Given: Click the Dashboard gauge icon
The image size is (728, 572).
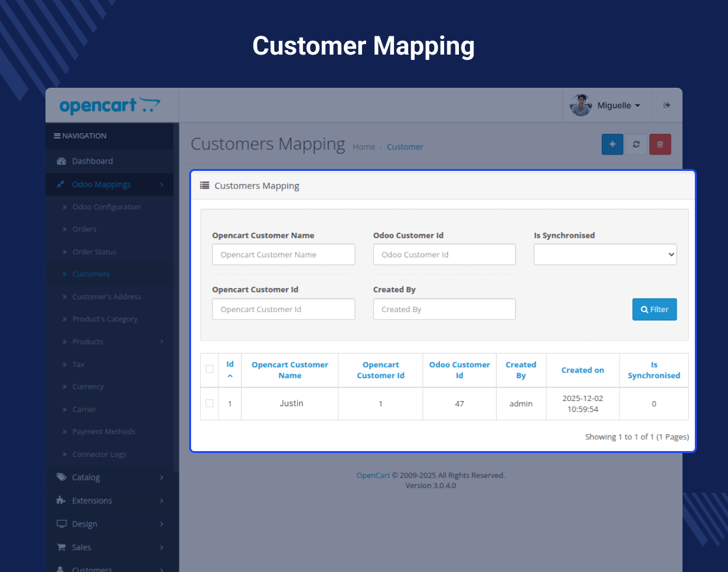Looking at the screenshot, I should coord(61,161).
